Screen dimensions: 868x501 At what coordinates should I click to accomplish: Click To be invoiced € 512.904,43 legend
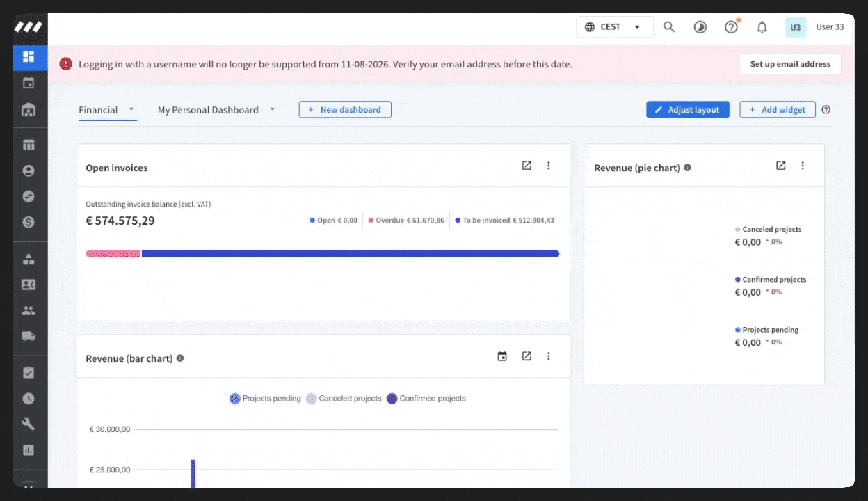pos(504,221)
